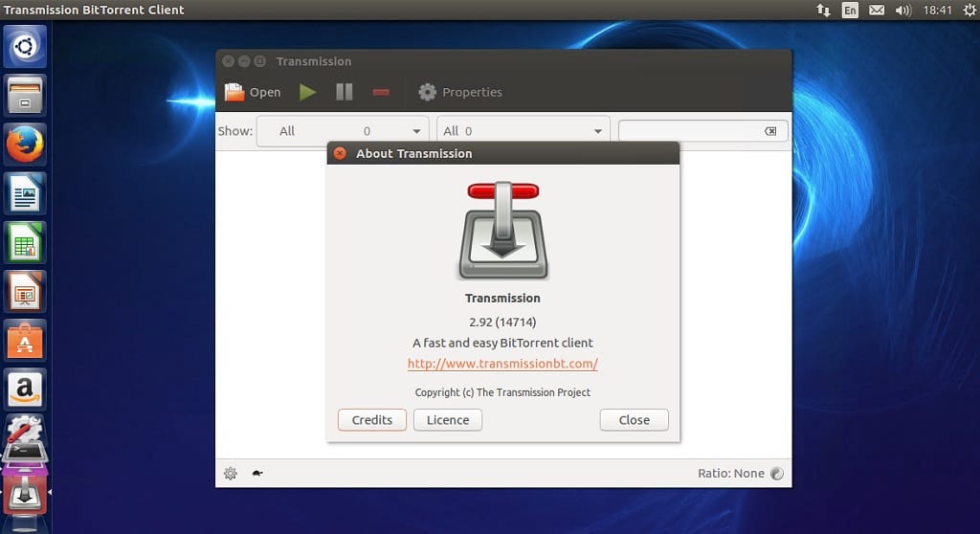Screen dimensions: 980x534
Task: Click the Pause torrent toolbar icon
Action: coord(345,93)
